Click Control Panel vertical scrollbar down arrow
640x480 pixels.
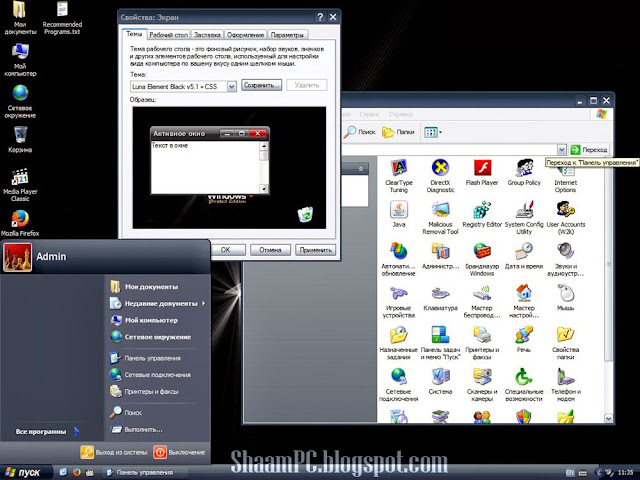tap(608, 418)
